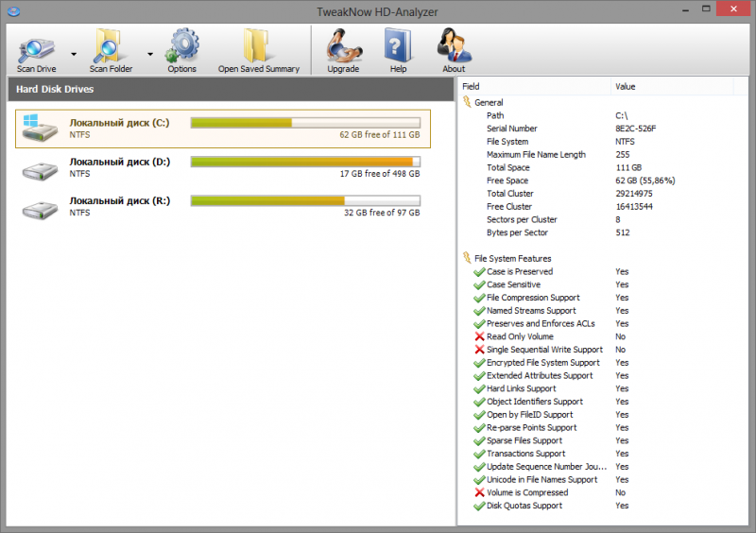Screen dimensions: 756x533
Task: Click checkmark beside Encrypted File System Support
Action: point(479,363)
